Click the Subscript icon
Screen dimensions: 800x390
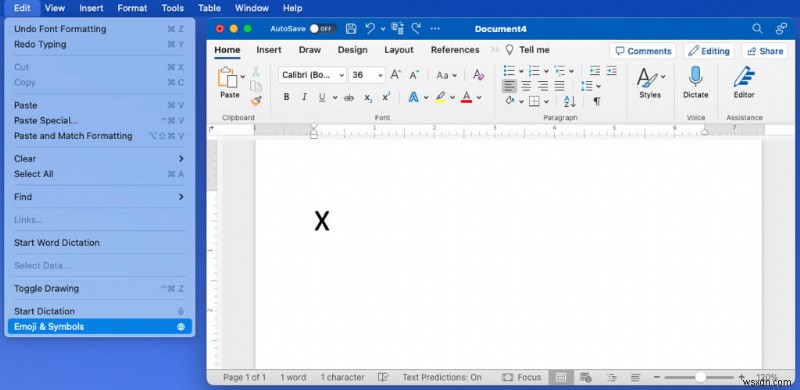point(368,97)
